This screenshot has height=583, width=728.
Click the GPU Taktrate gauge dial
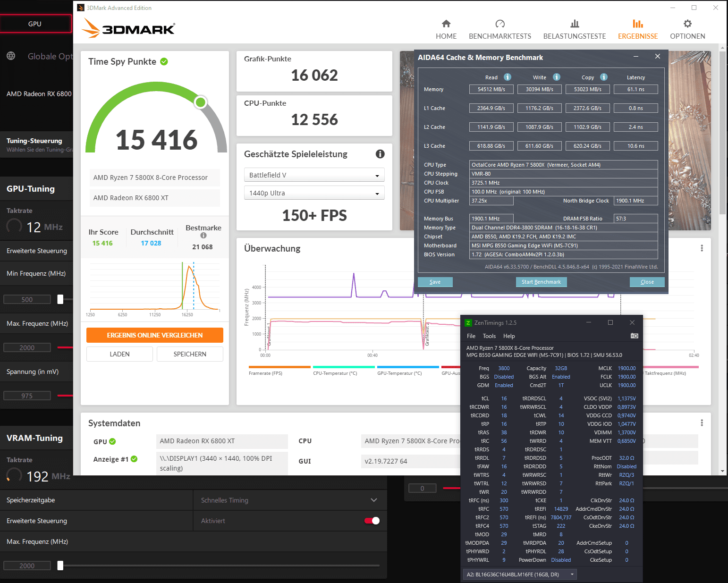pyautogui.click(x=14, y=226)
